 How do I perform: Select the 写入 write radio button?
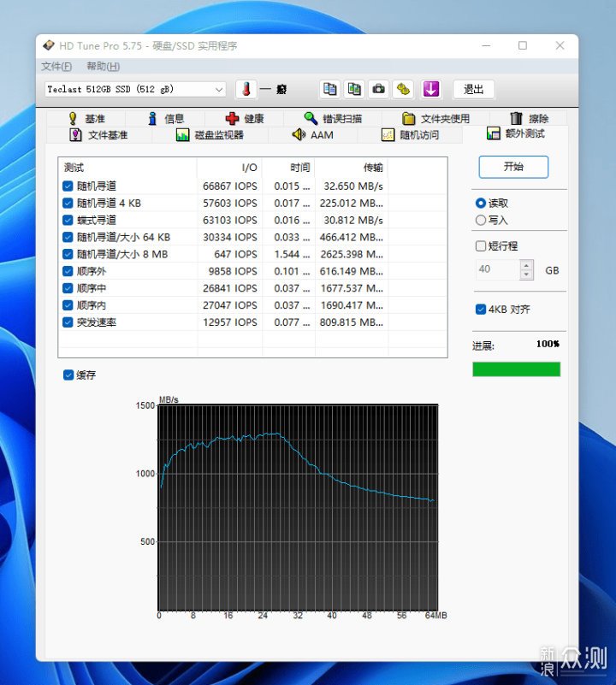(481, 220)
